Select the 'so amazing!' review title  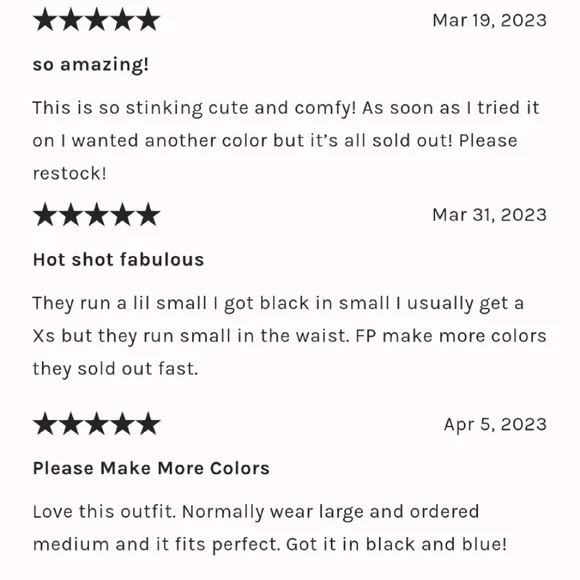(91, 65)
